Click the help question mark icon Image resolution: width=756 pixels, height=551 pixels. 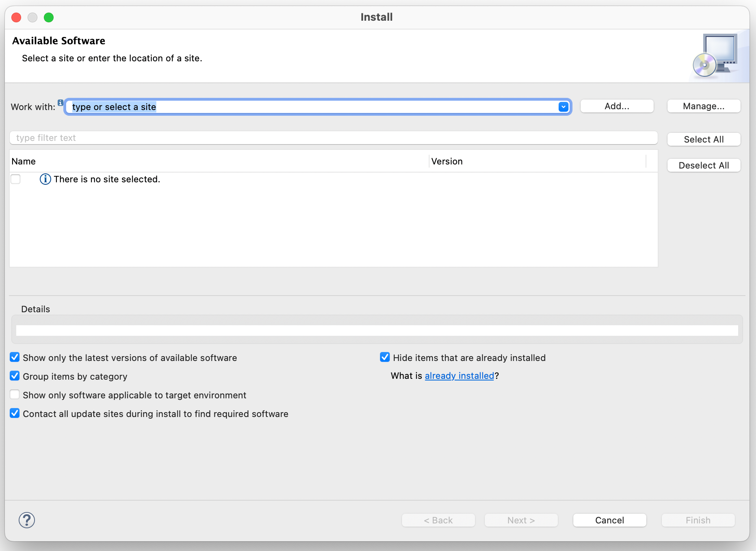point(27,520)
